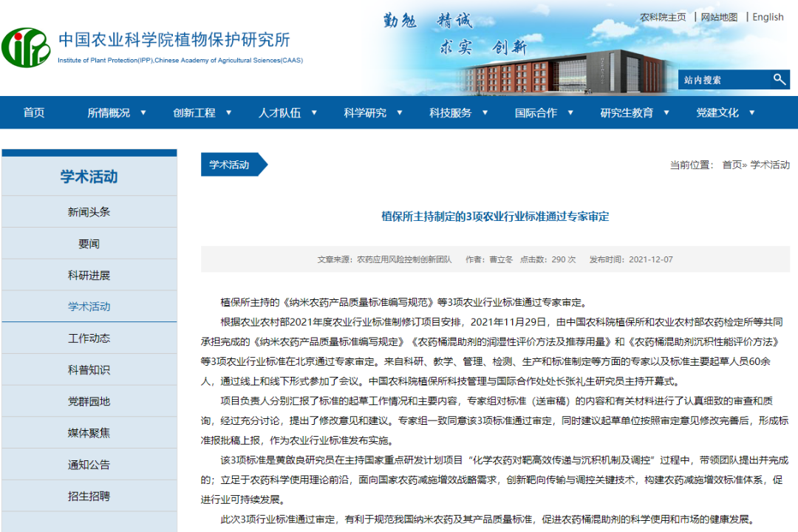
Task: Expand dropdown arrow beside 科学研究
Action: tap(400, 112)
